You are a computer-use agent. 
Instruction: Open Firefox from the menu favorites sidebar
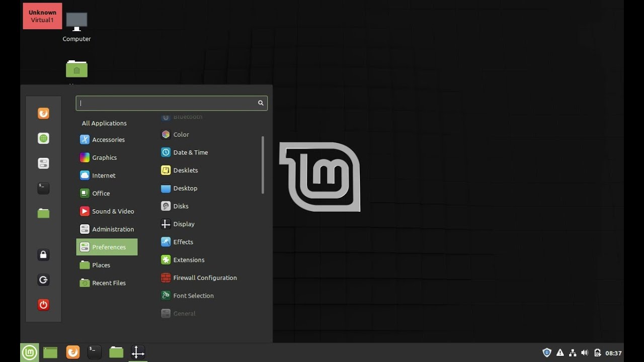tap(43, 114)
